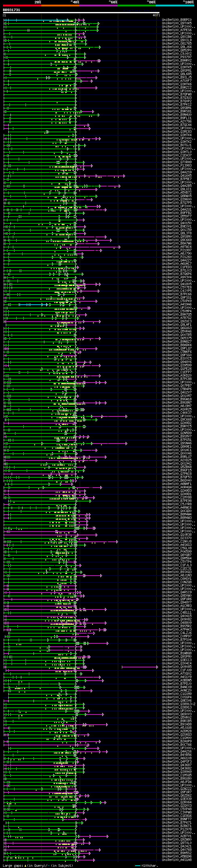Click the Large gaps legend text

[38, 865]
